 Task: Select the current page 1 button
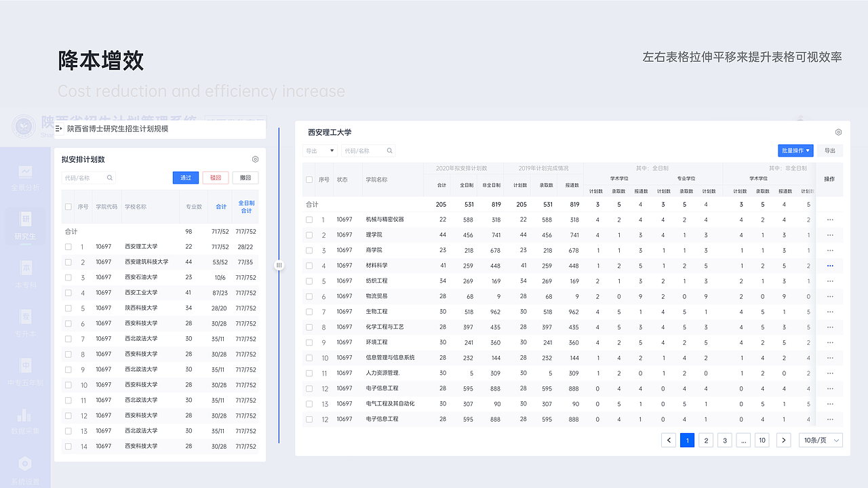[687, 441]
